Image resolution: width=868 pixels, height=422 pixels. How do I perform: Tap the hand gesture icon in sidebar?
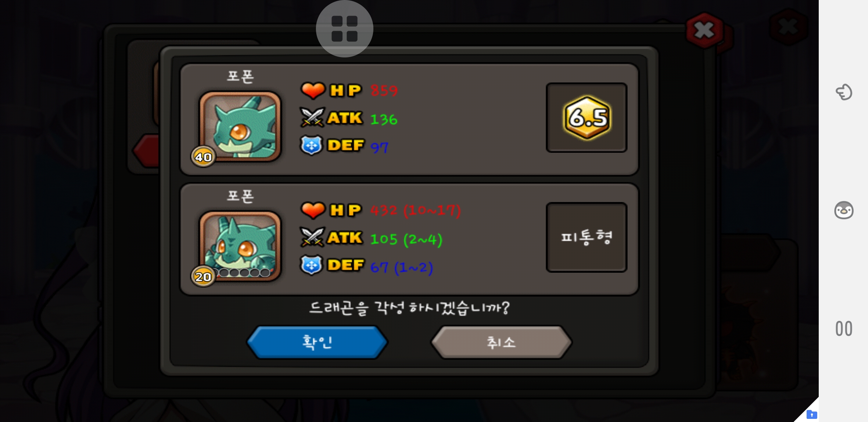pos(844,92)
